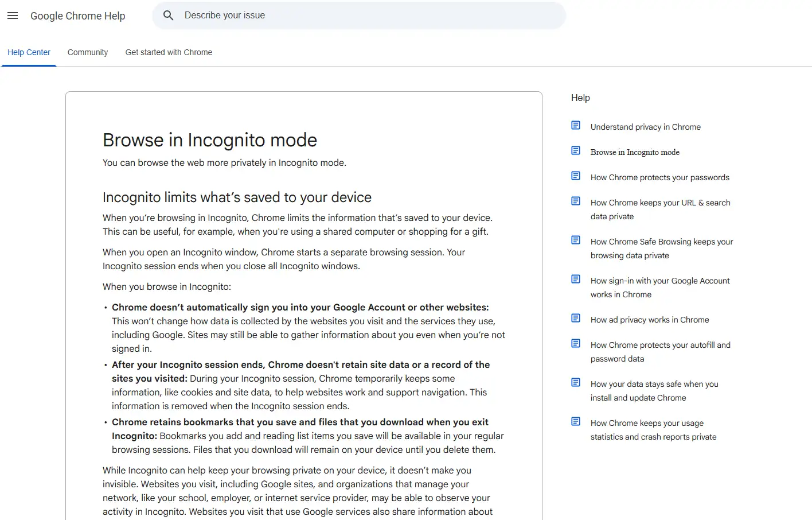
Task: Open the hamburger main menu
Action: [13, 15]
